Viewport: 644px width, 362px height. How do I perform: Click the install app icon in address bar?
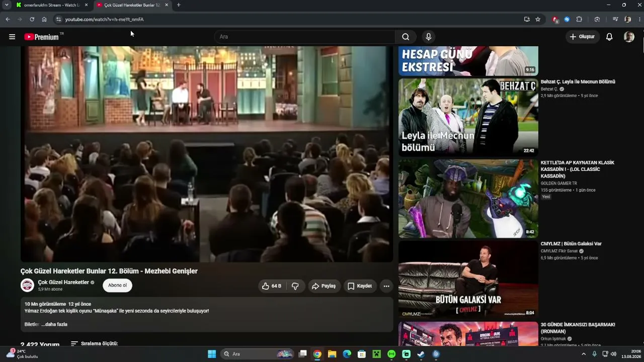tap(527, 19)
